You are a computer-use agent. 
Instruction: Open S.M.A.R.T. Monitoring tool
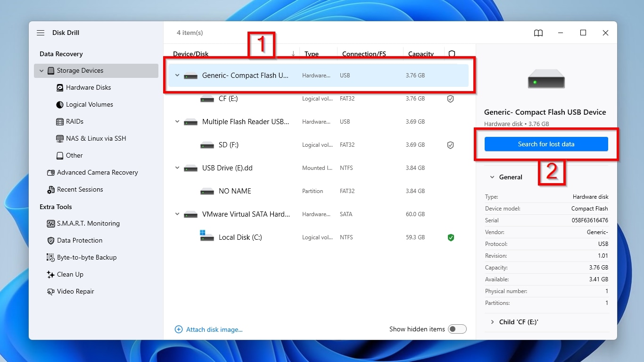(88, 224)
